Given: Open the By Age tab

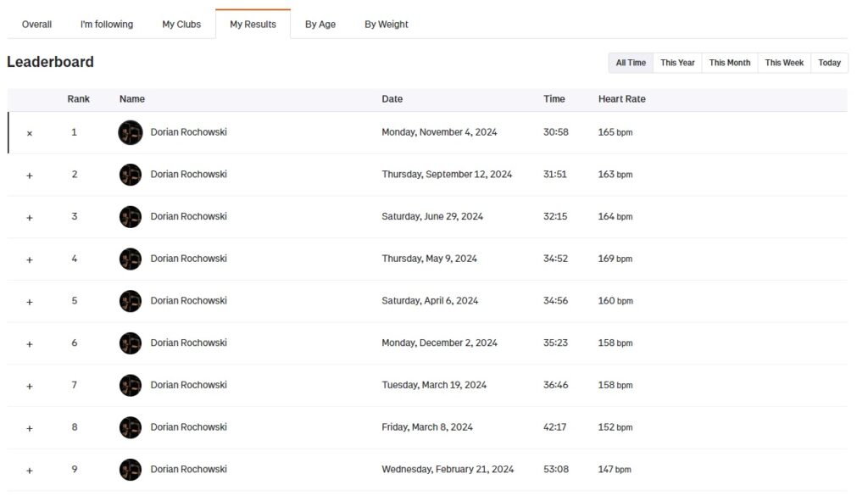Looking at the screenshot, I should (x=320, y=25).
